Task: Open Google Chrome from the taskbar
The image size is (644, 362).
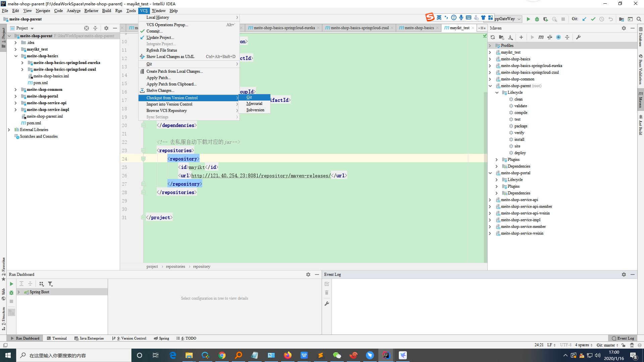Action: 222,355
